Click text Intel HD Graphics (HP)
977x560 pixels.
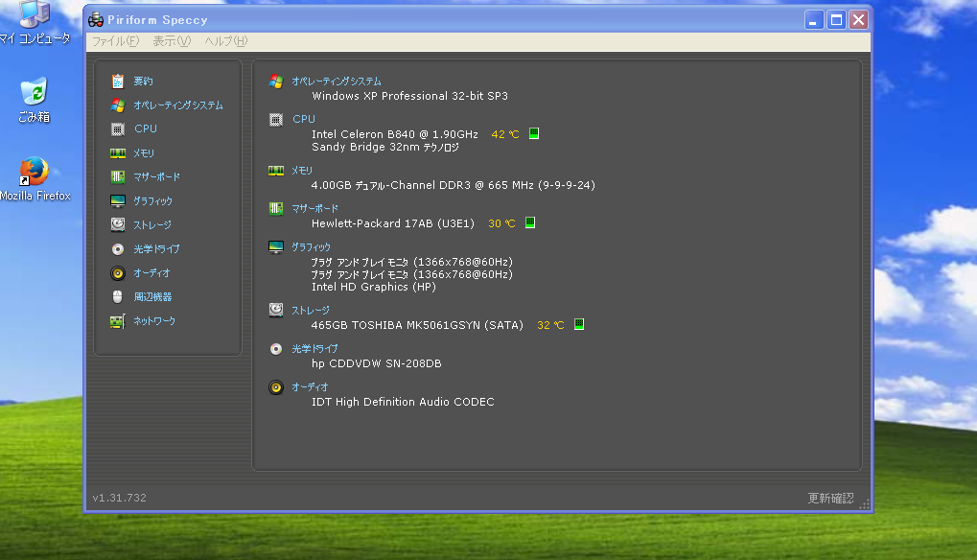[x=374, y=287]
